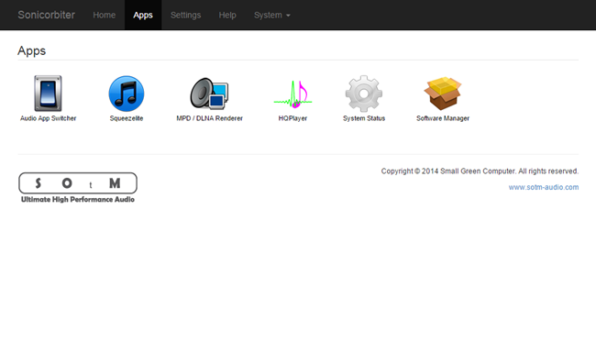Click the MPD / DLNA Renderer label
596x364 pixels.
[x=209, y=118]
